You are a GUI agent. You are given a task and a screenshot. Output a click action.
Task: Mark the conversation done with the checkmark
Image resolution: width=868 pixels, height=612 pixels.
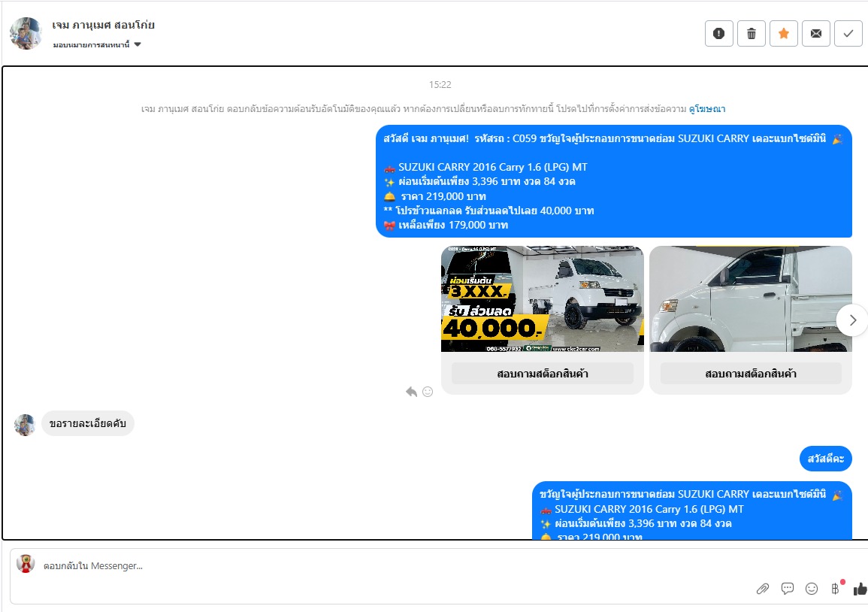tap(848, 33)
